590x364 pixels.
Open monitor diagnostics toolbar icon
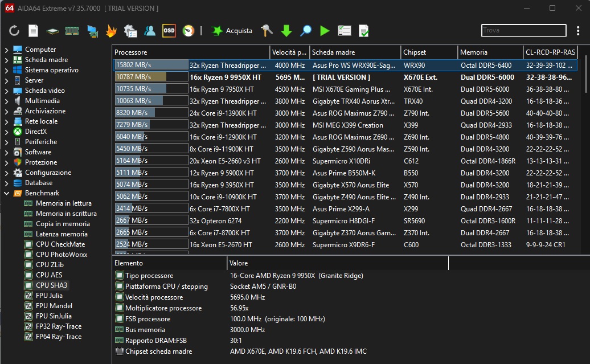point(92,31)
